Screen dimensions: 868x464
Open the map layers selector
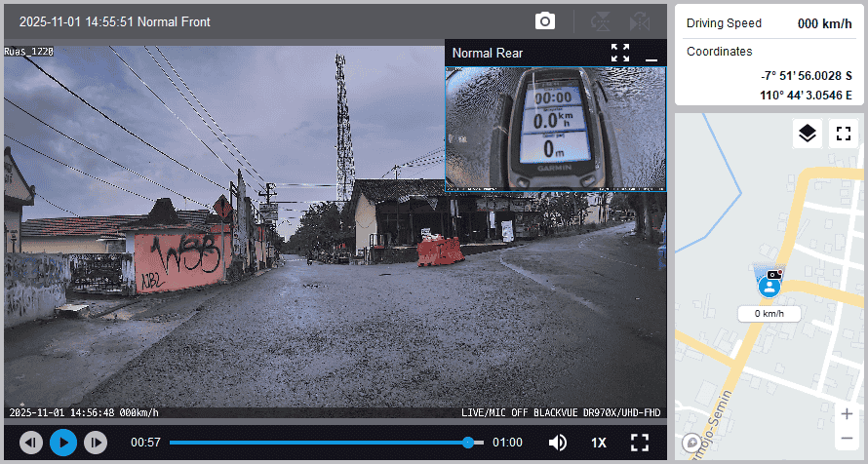point(807,134)
